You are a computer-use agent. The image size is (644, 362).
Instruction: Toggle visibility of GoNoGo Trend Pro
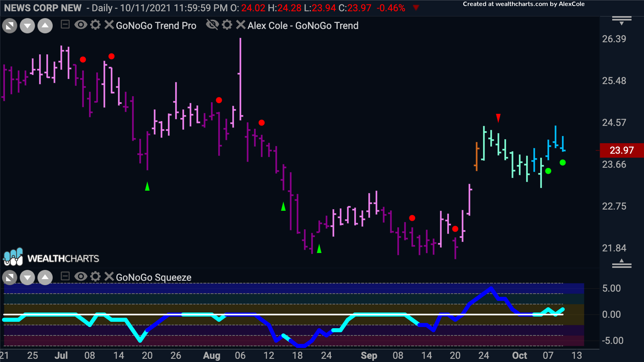point(81,25)
